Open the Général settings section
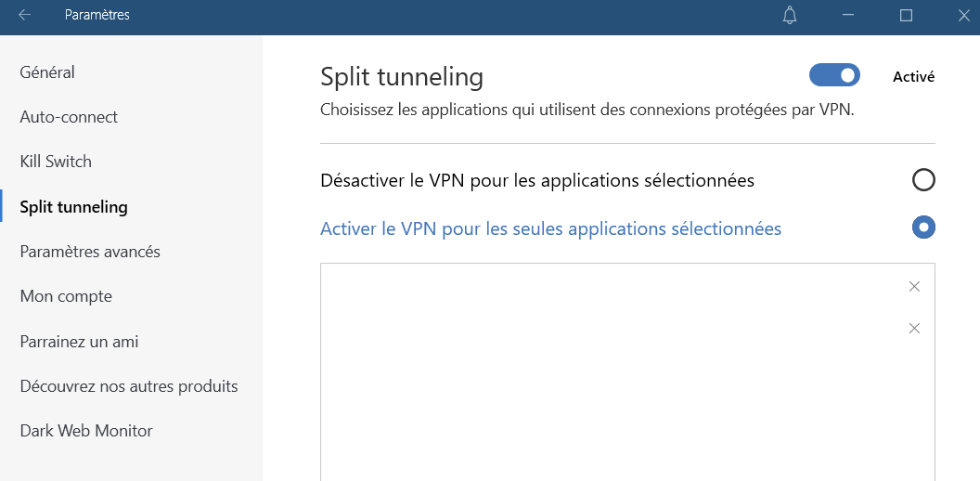This screenshot has width=980, height=481. tap(47, 71)
